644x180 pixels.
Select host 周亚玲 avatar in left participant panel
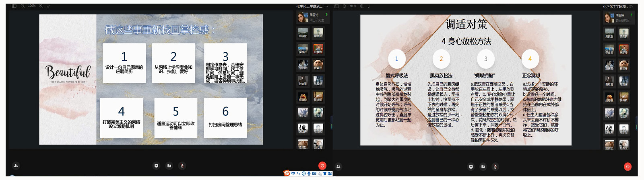pyautogui.click(x=302, y=17)
